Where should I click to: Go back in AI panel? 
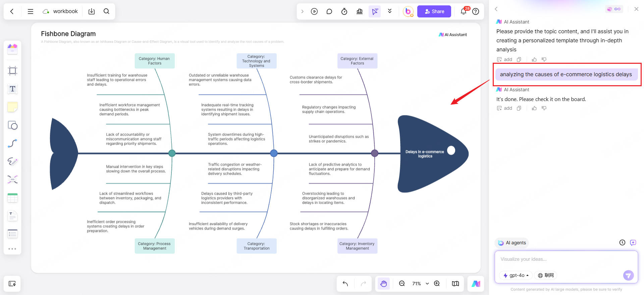point(496,9)
